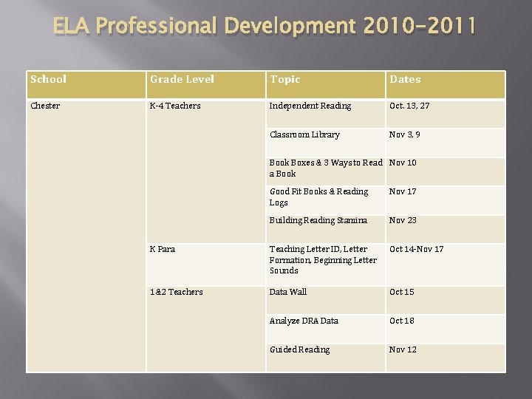Select the 'K Para' grade level cell
This screenshot has width=532, height=399.
[206, 265]
